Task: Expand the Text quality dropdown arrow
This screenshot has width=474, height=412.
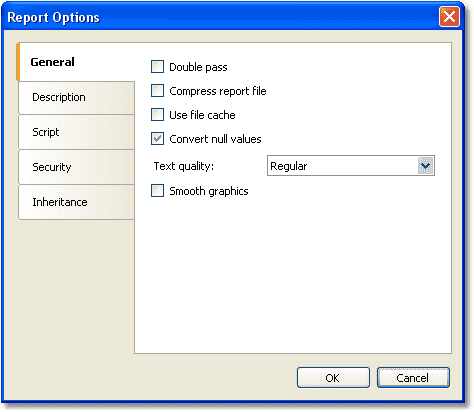Action: (425, 166)
